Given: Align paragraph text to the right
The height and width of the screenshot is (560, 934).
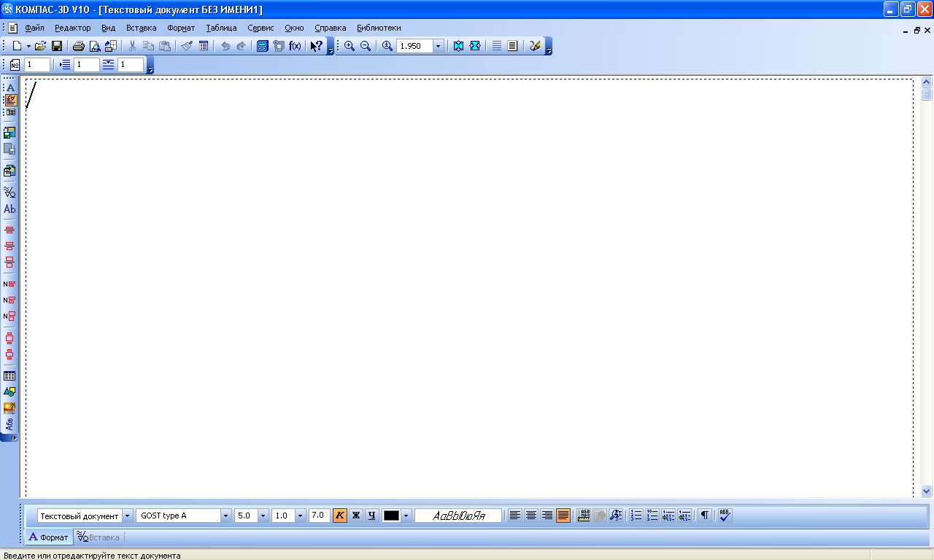Looking at the screenshot, I should (547, 515).
